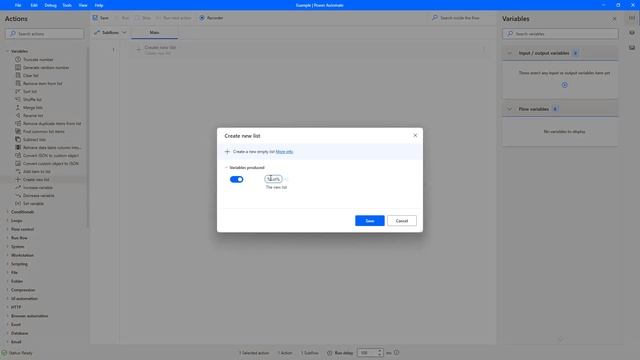Click the Search variables field
Viewport: 640px width, 360px height.
click(x=560, y=34)
